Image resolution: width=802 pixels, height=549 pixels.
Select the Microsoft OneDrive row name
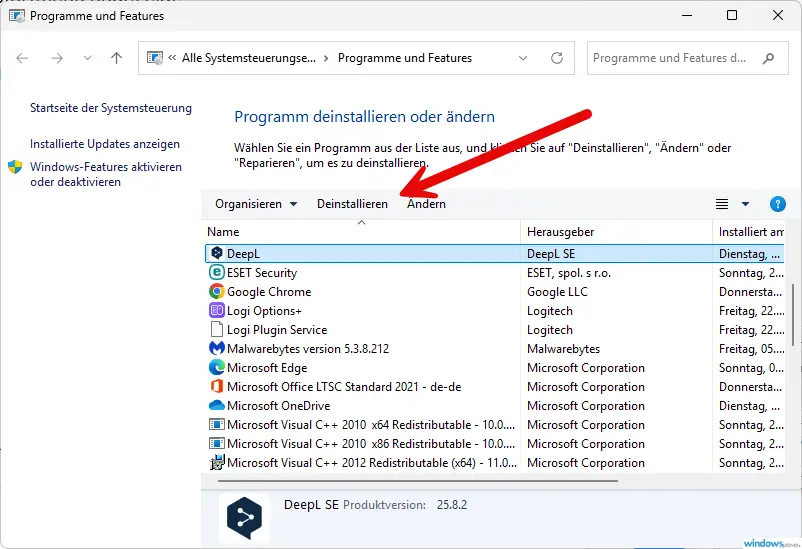click(x=279, y=406)
